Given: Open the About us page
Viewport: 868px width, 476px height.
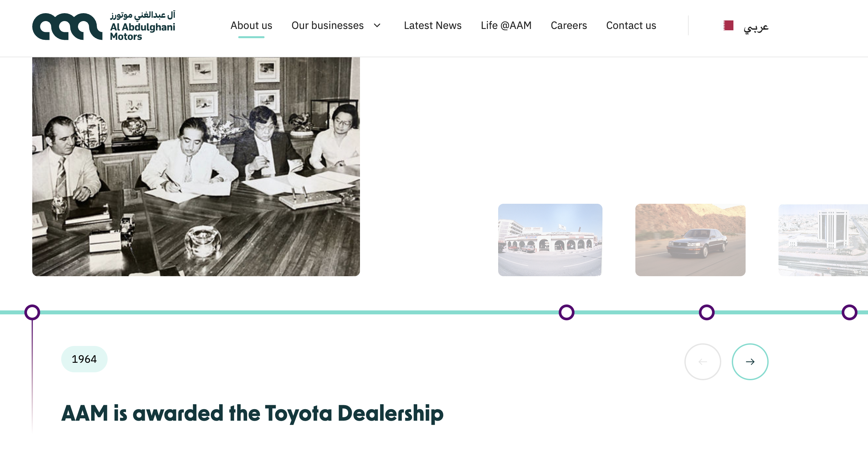Looking at the screenshot, I should click(x=251, y=25).
